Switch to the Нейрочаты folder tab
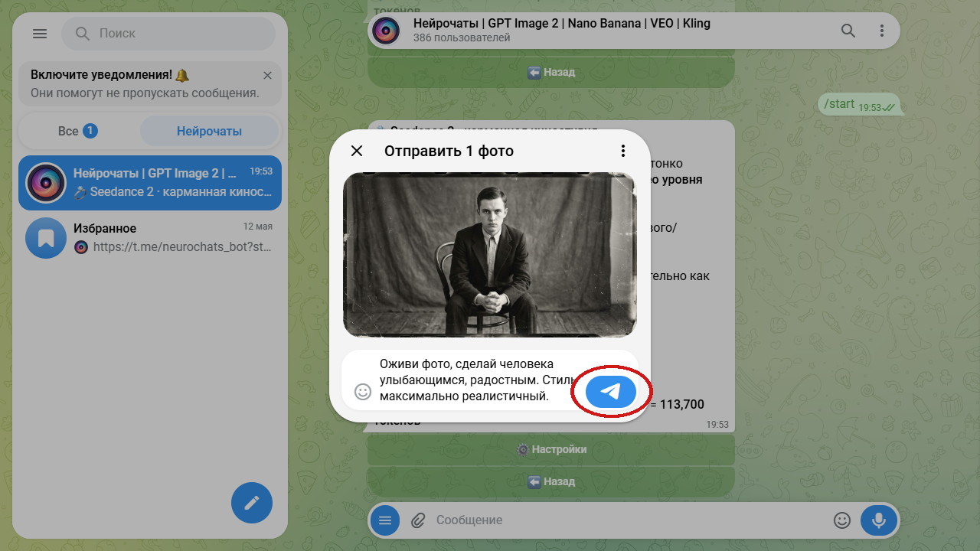980x551 pixels. point(209,131)
